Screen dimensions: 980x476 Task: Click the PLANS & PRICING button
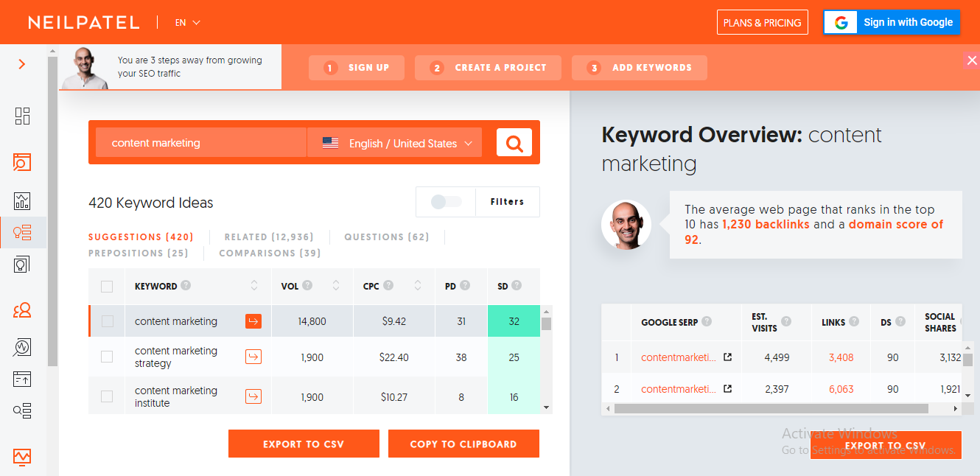[x=763, y=22]
